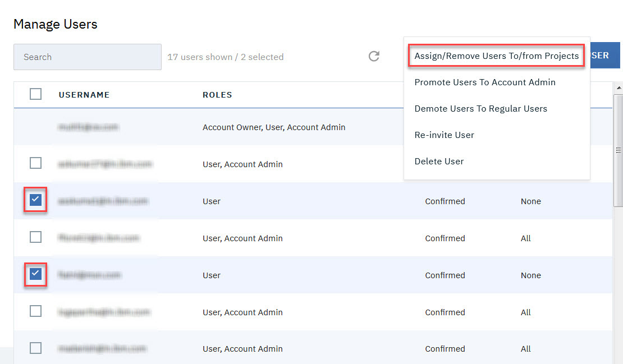623x364 pixels.
Task: Select Promote Users To Account Admin
Action: coord(485,82)
